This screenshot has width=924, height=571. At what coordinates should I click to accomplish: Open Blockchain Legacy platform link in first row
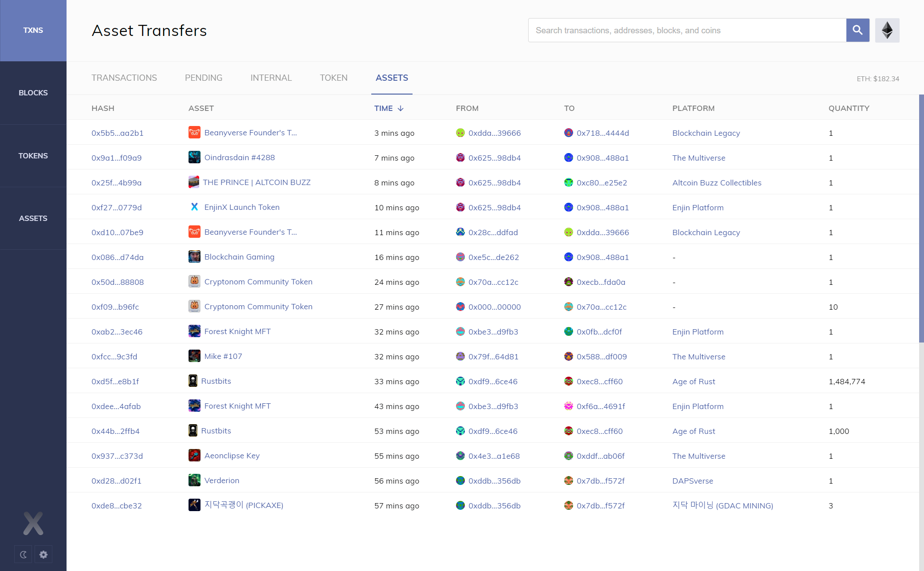coord(706,133)
